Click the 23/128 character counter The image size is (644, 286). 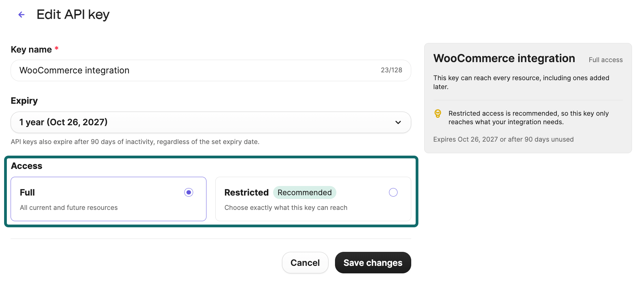tap(391, 70)
